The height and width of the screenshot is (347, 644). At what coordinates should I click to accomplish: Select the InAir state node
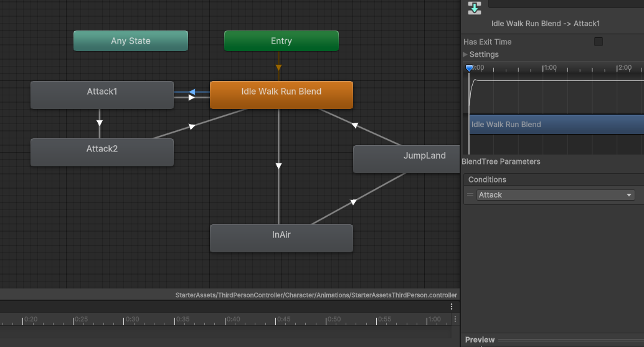282,238
